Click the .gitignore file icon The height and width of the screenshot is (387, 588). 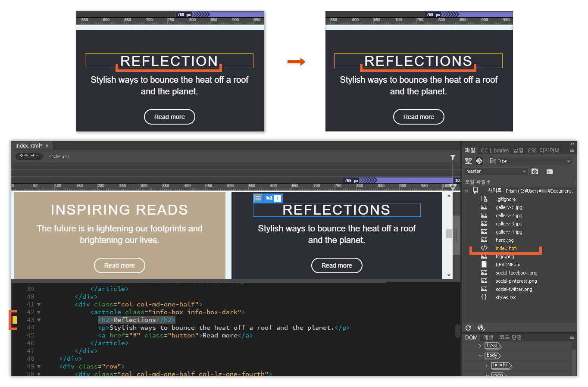pos(484,199)
